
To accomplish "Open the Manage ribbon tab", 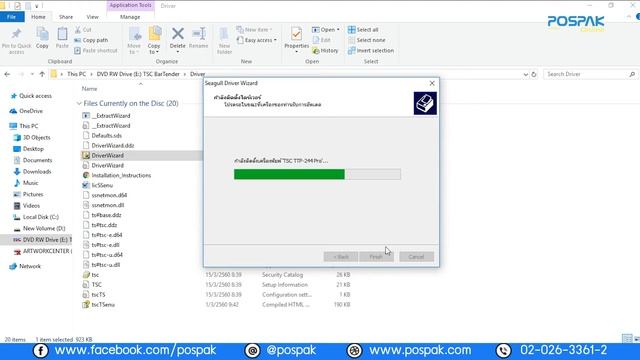I will pos(130,17).
